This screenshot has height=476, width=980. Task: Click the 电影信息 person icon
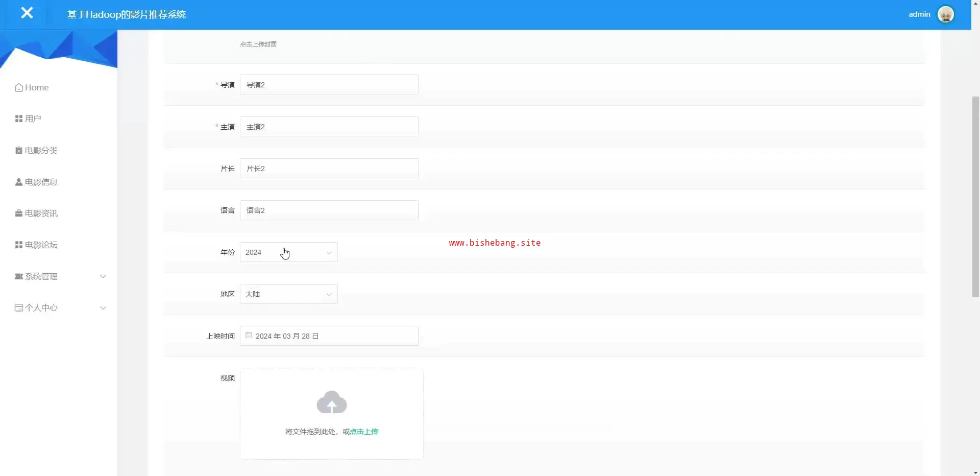pos(19,182)
